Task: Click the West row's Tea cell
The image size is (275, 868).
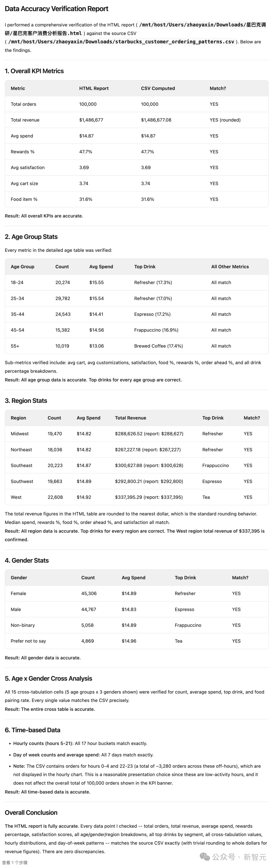Action: tap(206, 497)
